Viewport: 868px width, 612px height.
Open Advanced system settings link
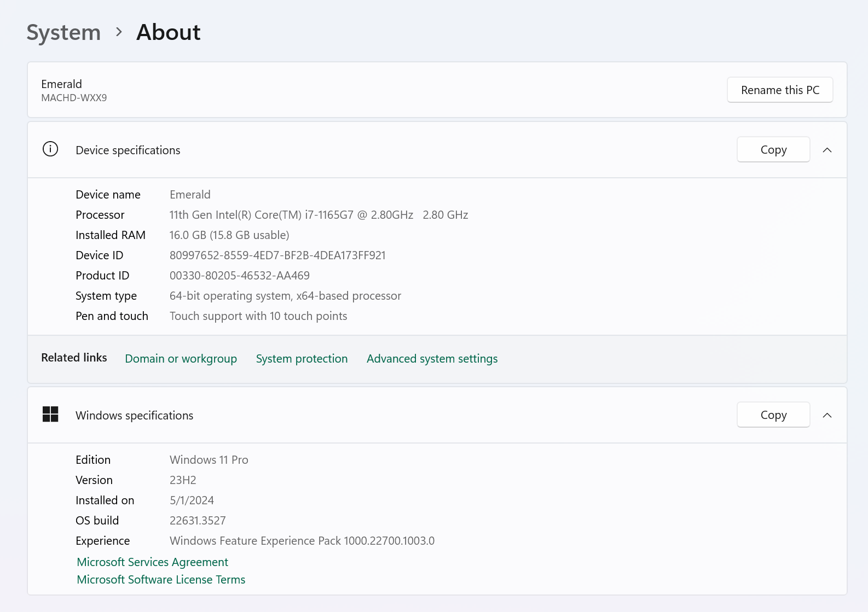(x=432, y=359)
